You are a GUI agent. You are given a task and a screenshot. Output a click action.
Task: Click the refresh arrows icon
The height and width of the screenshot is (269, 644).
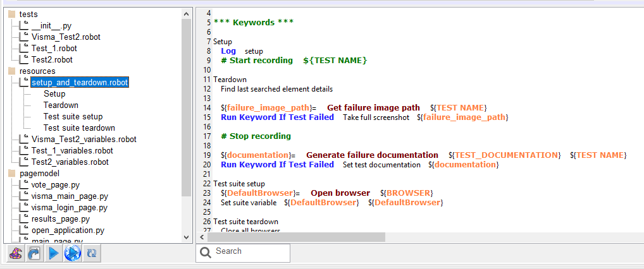[x=92, y=253]
